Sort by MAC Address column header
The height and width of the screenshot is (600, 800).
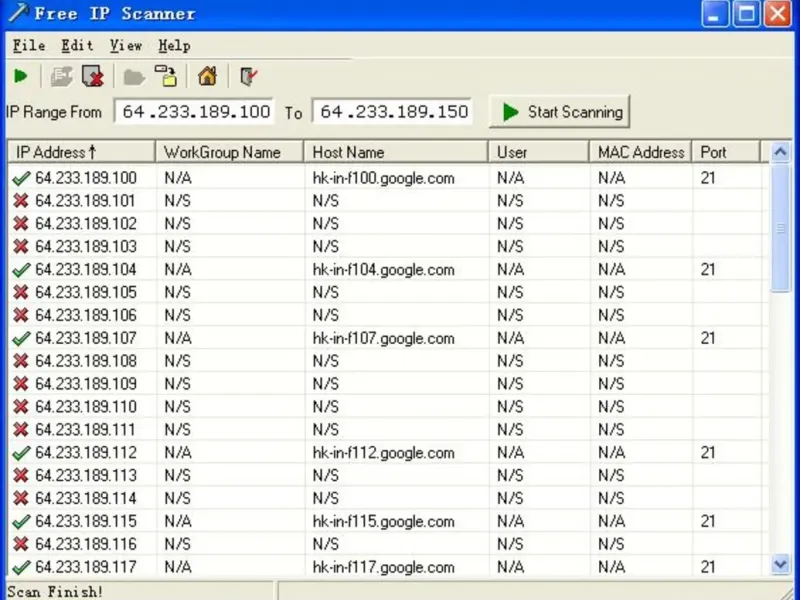point(641,152)
